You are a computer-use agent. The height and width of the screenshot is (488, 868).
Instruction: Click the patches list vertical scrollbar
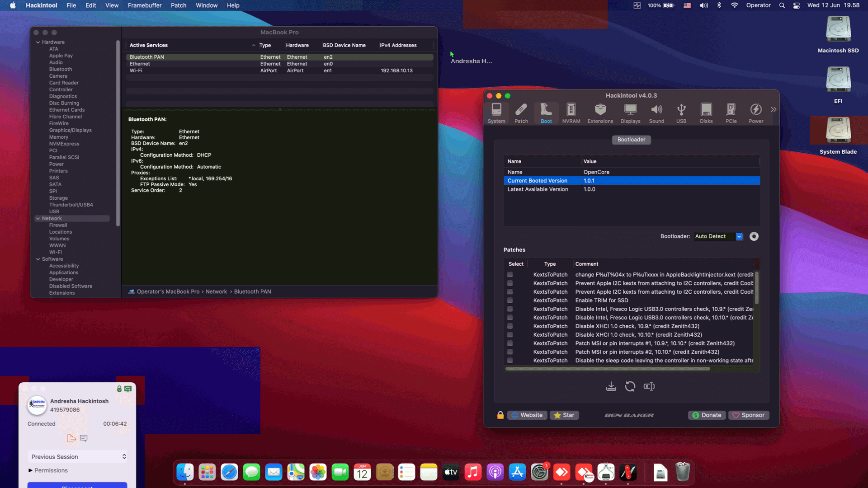pos(756,287)
